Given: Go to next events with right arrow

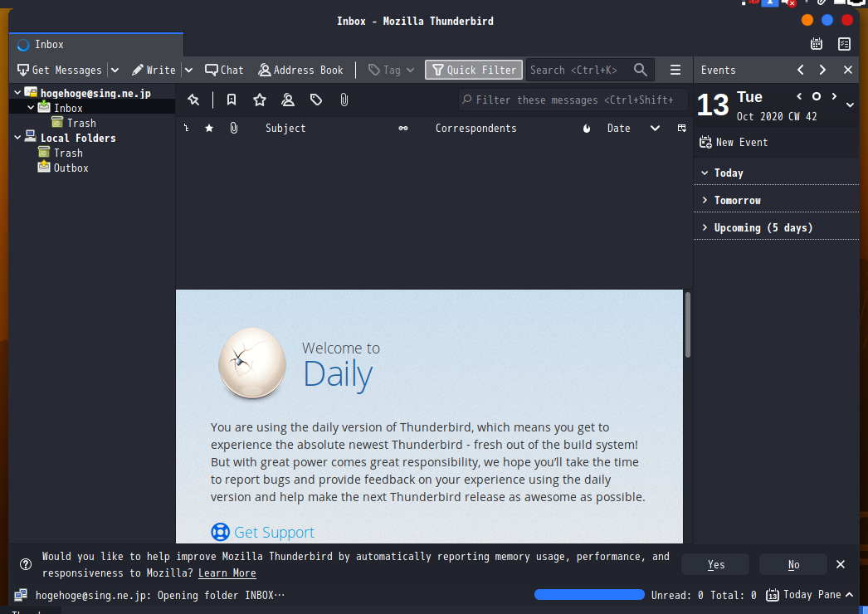Looking at the screenshot, I should tap(822, 70).
